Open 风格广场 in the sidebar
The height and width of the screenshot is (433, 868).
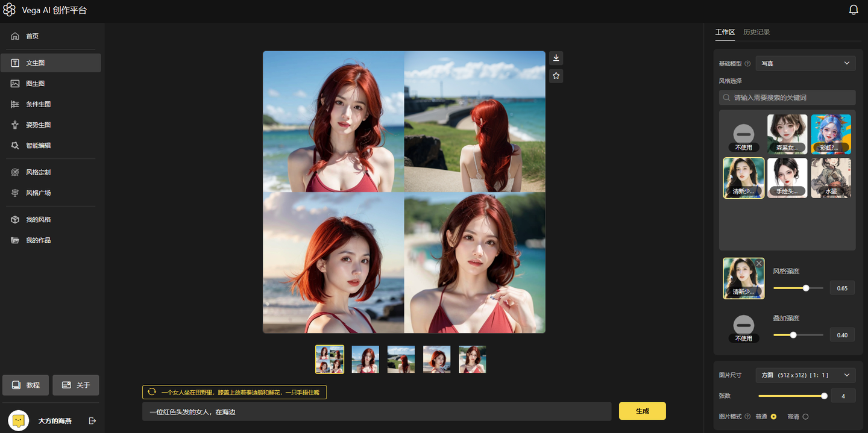coord(51,193)
